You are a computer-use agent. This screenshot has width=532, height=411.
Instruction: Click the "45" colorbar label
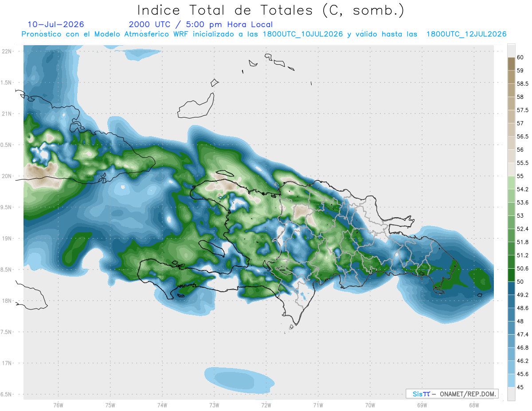520,388
